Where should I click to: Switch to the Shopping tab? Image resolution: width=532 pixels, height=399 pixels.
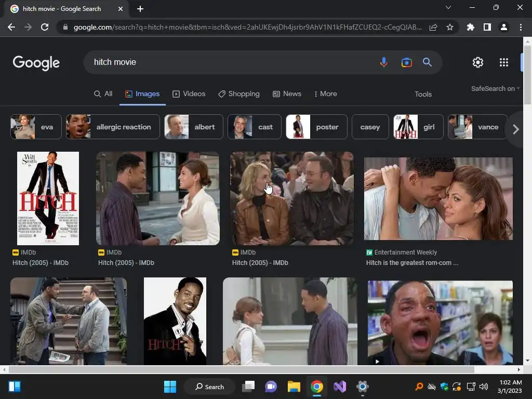click(x=239, y=94)
